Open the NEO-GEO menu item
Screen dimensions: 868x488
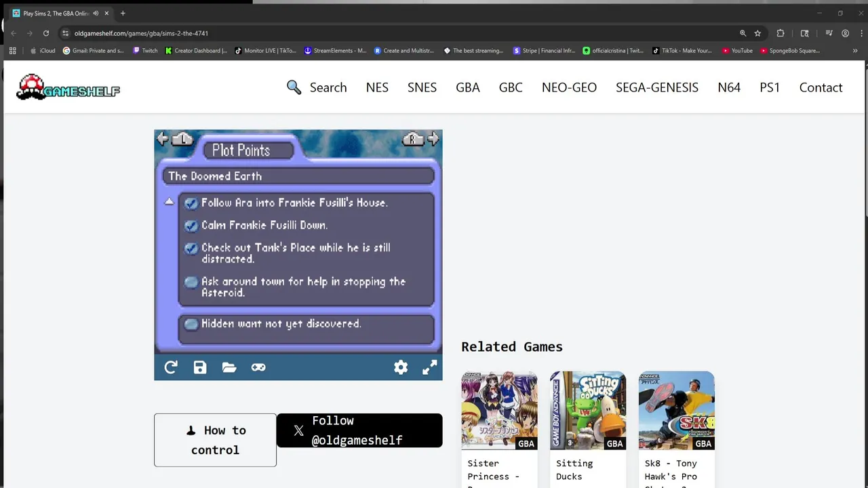569,87
